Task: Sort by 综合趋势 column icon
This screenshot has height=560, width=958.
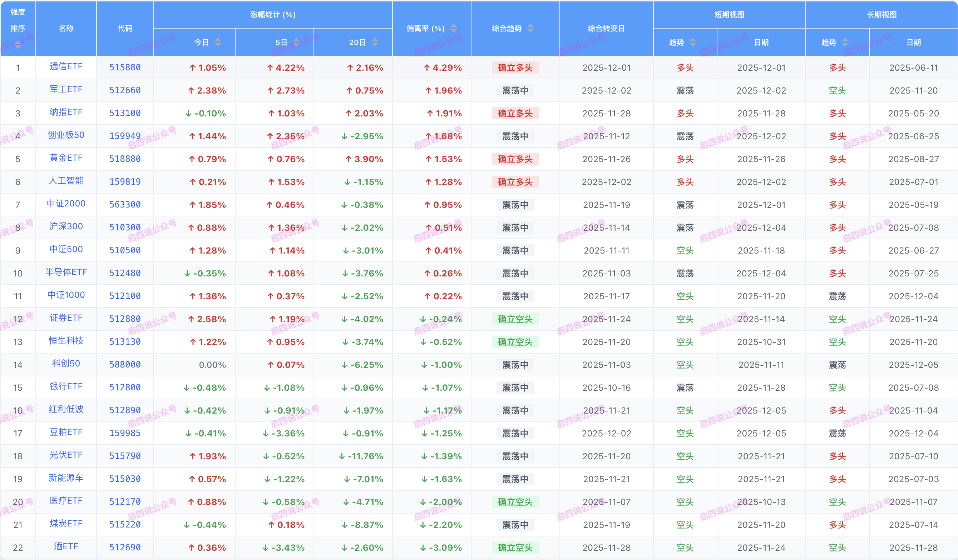Action: (x=530, y=29)
